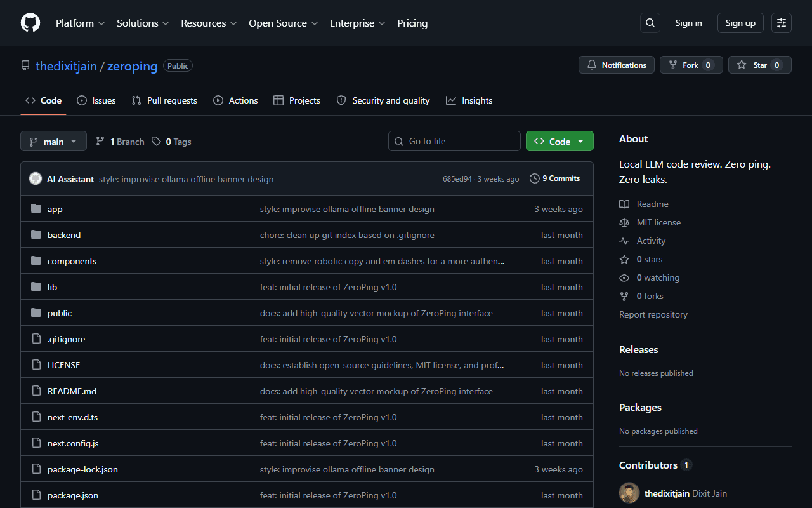
Task: Open the lib folder
Action: pos(52,287)
